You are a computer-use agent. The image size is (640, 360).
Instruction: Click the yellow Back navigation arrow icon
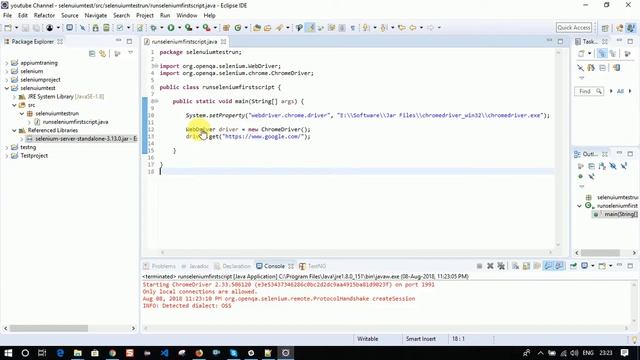pos(413,28)
